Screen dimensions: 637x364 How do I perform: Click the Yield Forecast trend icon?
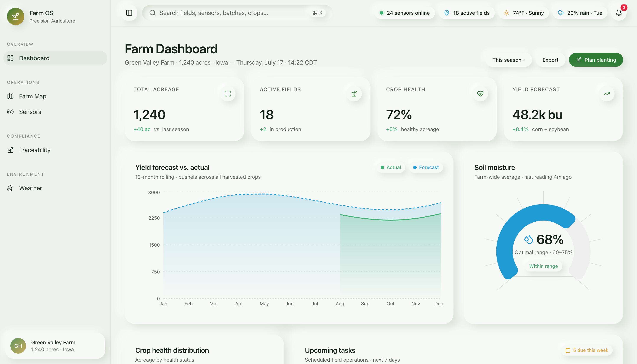coord(606,94)
